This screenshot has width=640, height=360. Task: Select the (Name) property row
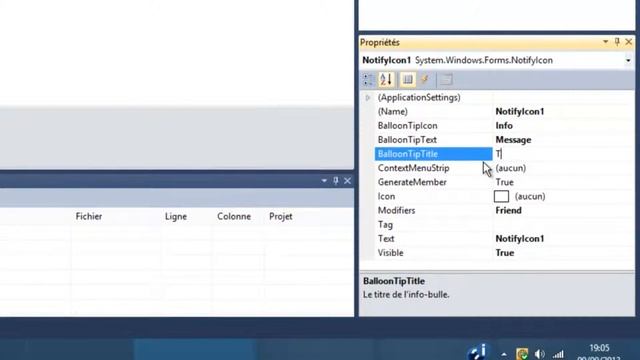(x=433, y=111)
